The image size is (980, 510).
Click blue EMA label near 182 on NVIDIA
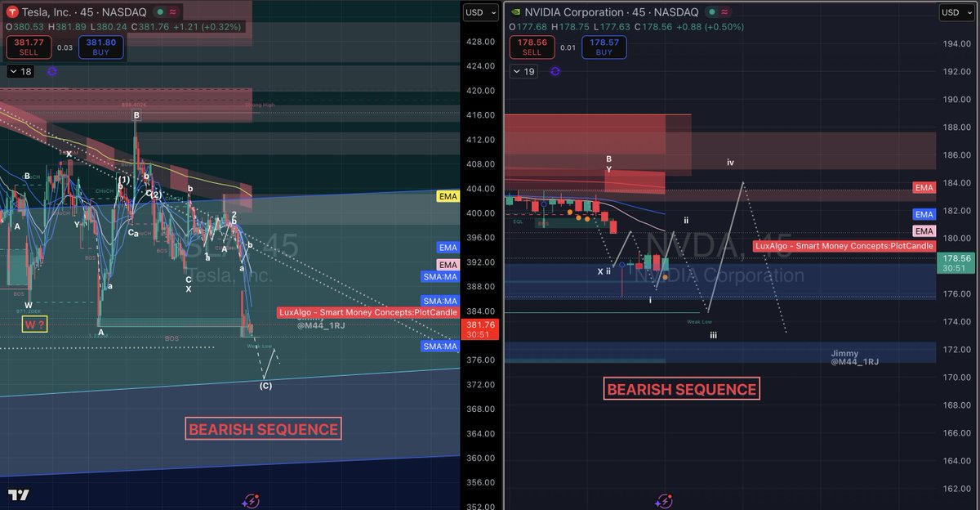tap(924, 215)
